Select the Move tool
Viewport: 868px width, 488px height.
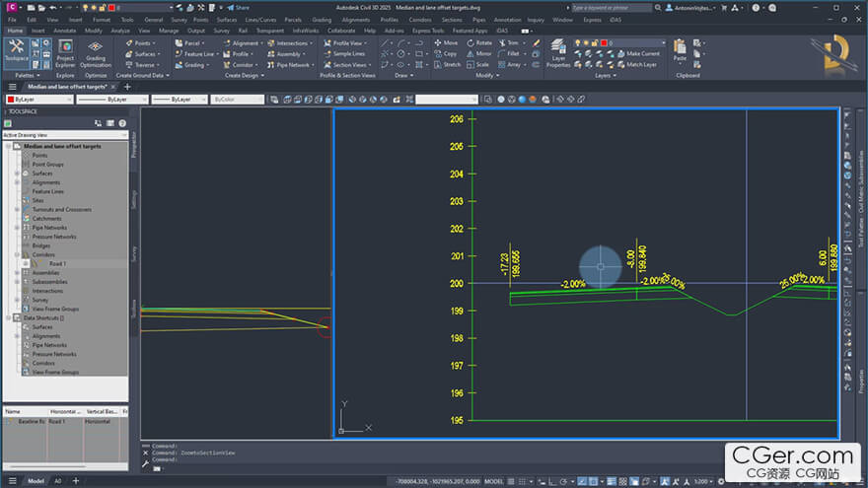tap(446, 42)
